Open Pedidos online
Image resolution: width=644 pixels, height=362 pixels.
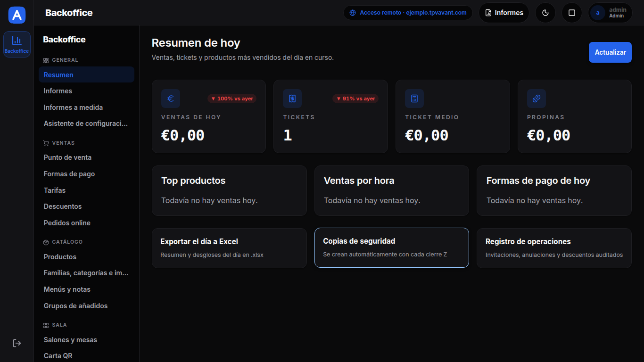click(87, 223)
